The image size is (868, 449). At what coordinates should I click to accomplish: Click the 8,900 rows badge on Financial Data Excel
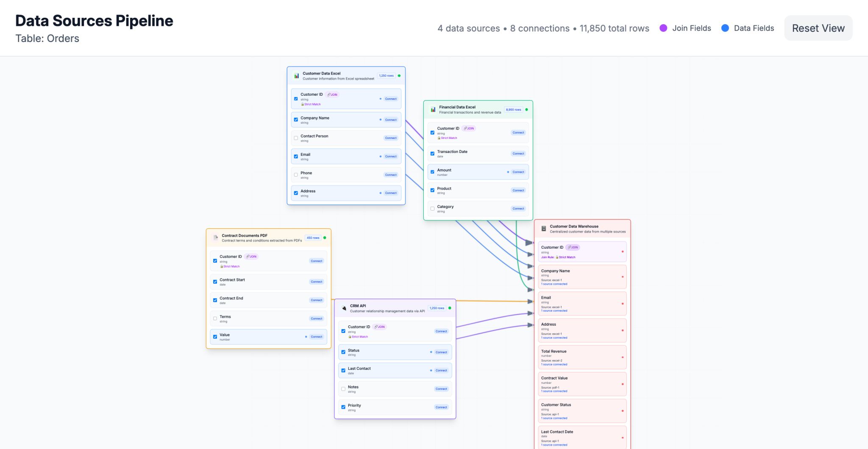pyautogui.click(x=514, y=109)
